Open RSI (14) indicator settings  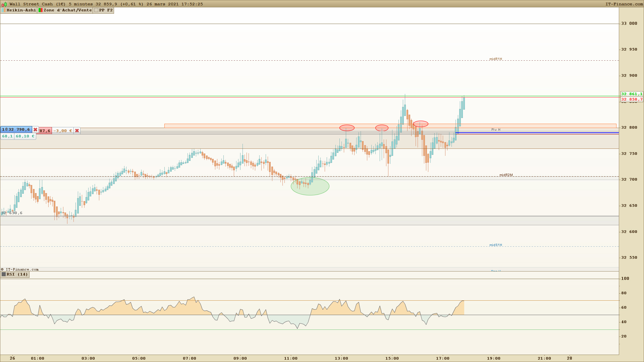click(17, 275)
